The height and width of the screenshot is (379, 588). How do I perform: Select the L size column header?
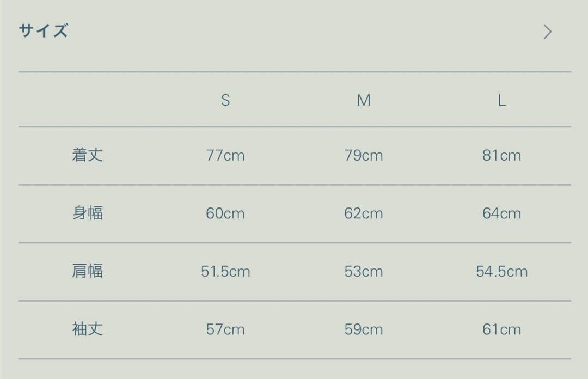coord(502,100)
